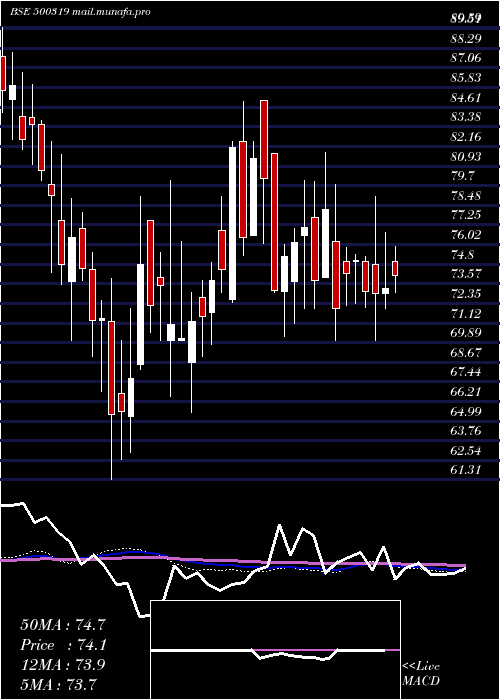Click the 5MA : 73.7 readout
The width and height of the screenshot is (500, 700).
[58, 684]
